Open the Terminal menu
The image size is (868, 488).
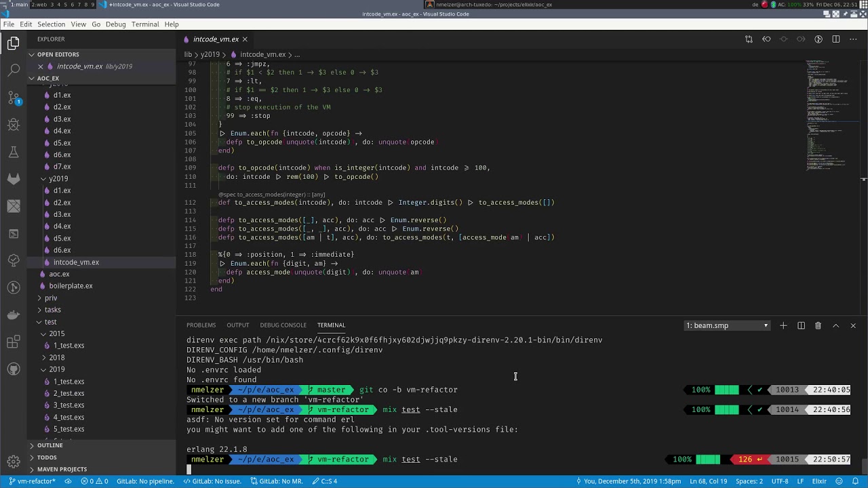coord(145,24)
